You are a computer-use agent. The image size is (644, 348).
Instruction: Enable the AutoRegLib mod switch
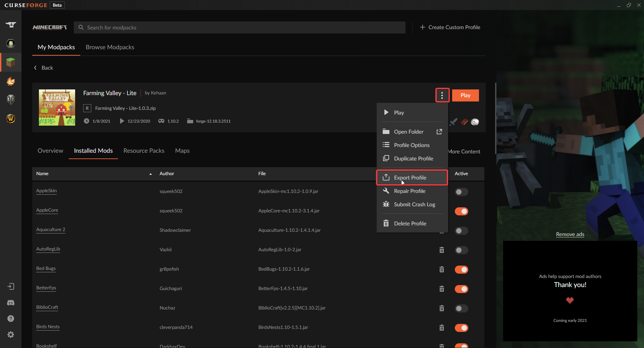461,250
